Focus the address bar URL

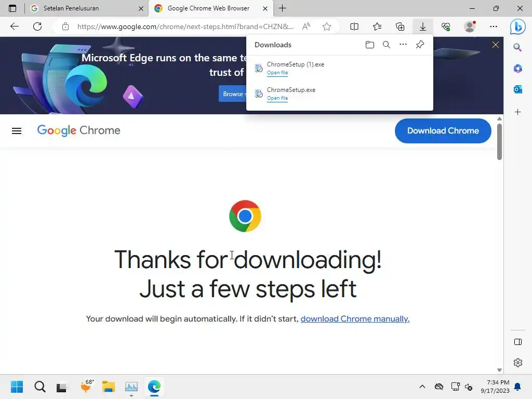pos(185,26)
